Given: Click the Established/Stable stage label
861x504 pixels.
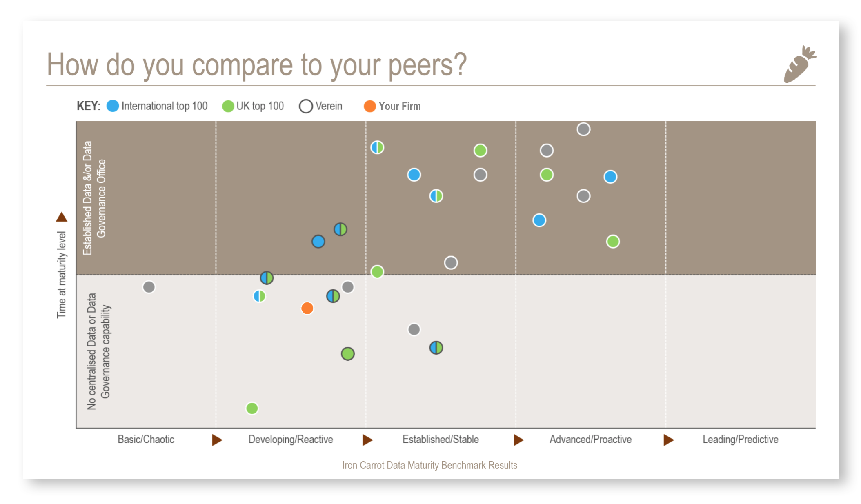Looking at the screenshot, I should click(x=441, y=440).
